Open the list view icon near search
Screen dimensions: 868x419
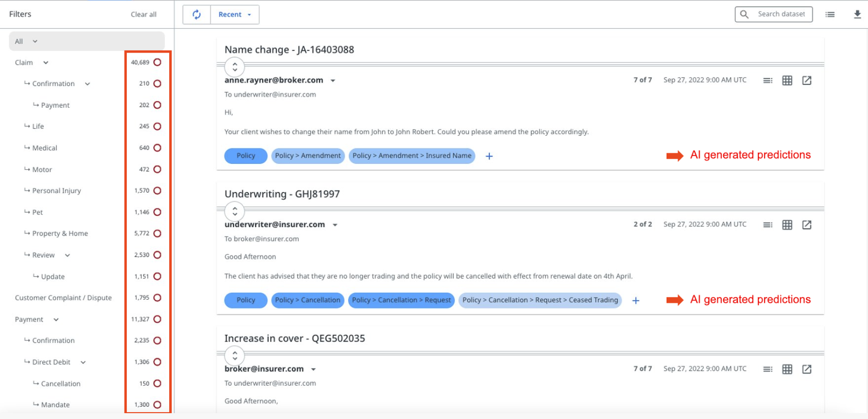coord(830,14)
